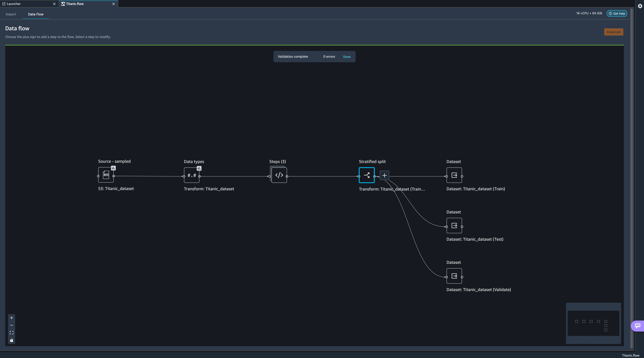Toggle the canvas lock icon

click(11, 340)
